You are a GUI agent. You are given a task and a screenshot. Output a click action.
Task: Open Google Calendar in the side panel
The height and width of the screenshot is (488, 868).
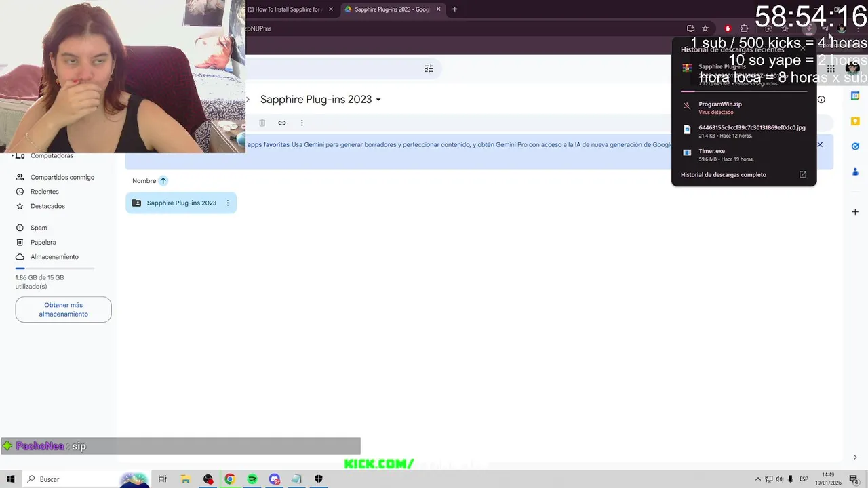point(855,96)
